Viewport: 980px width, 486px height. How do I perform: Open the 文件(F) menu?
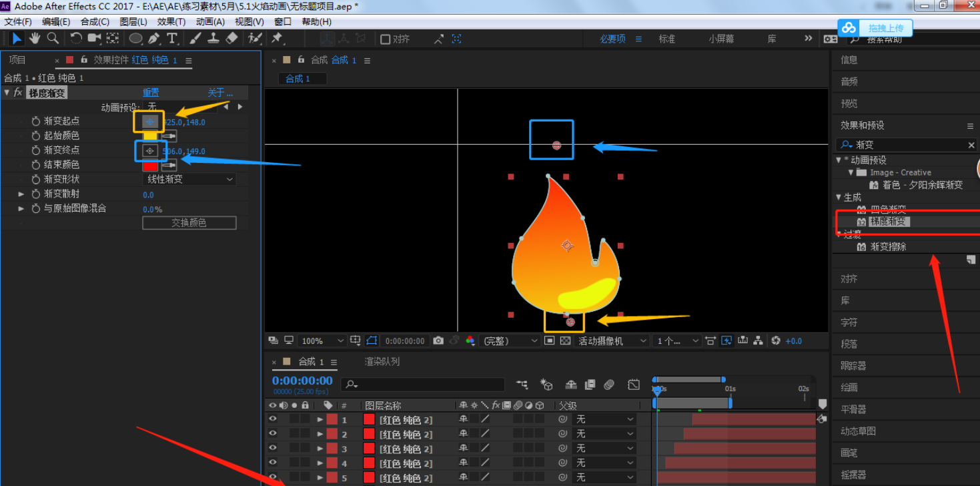[x=18, y=21]
